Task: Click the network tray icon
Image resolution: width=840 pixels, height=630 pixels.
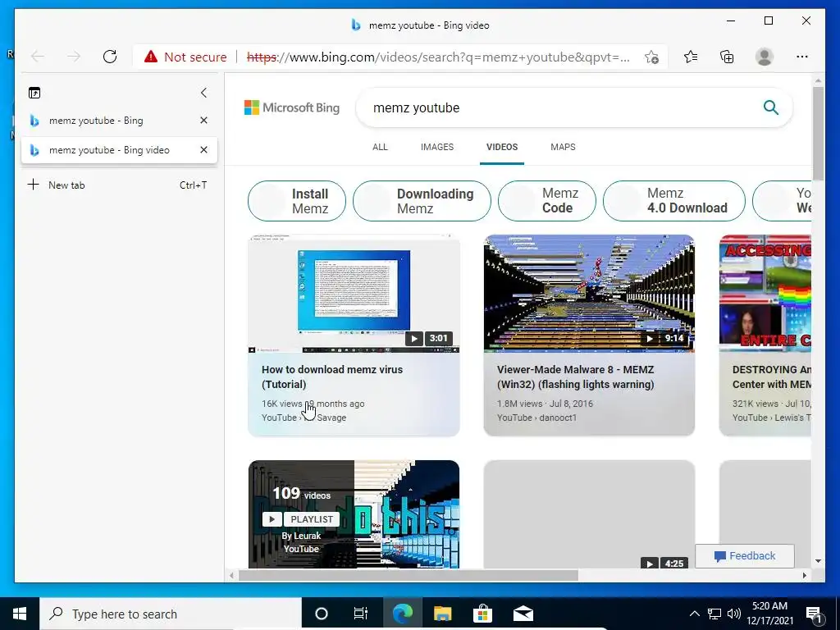Action: 714,614
